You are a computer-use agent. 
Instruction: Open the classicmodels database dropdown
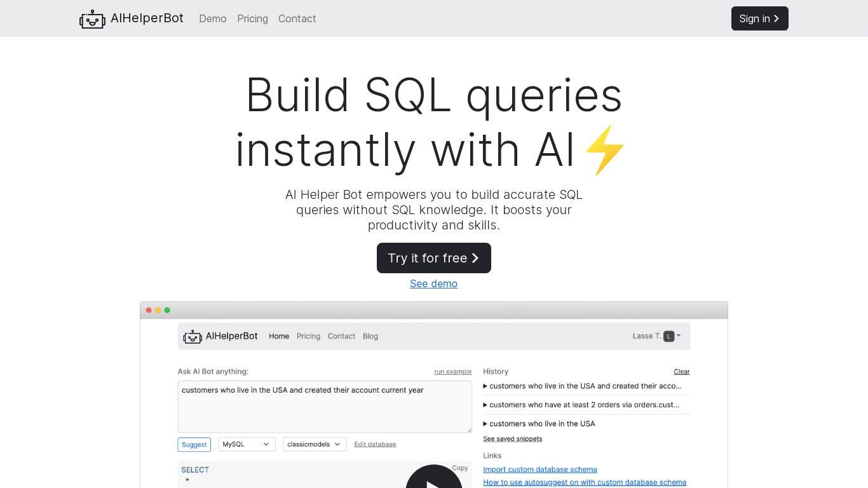tap(315, 444)
